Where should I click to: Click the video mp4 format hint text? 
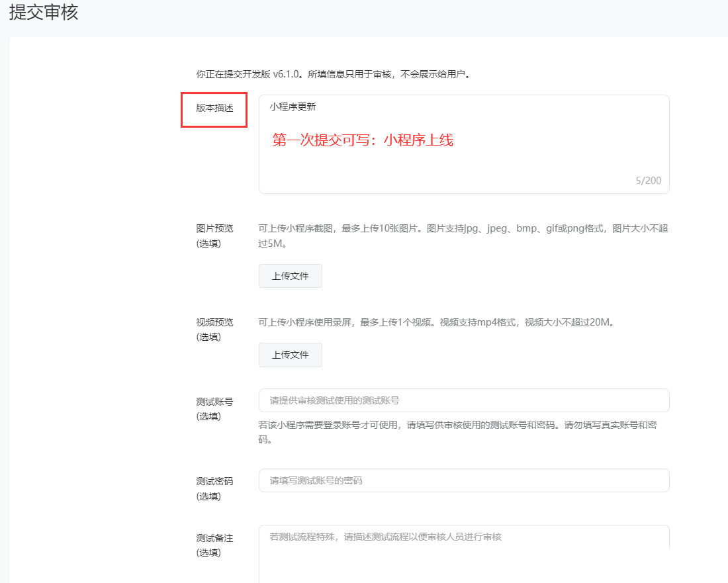(x=437, y=322)
